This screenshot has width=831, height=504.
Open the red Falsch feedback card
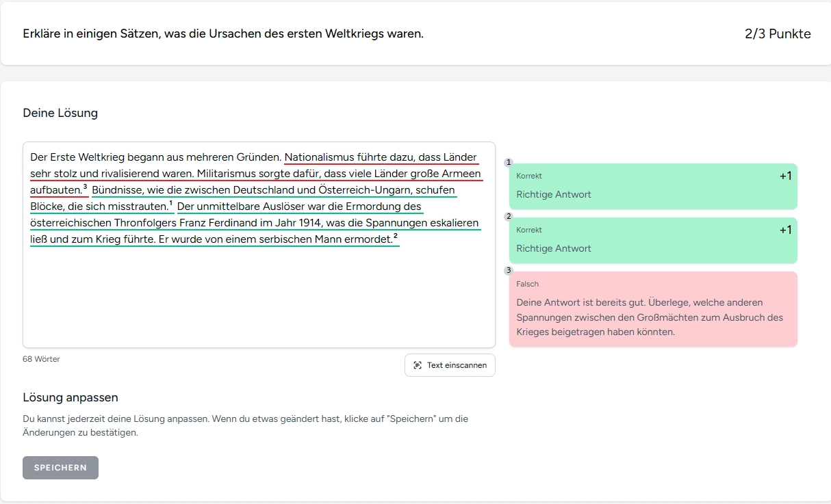point(652,309)
